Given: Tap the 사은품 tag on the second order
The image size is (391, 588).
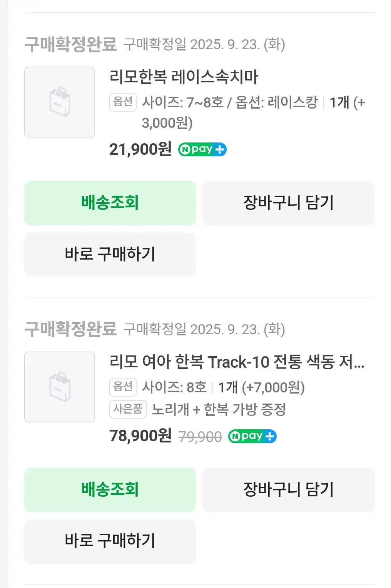Looking at the screenshot, I should tap(128, 409).
